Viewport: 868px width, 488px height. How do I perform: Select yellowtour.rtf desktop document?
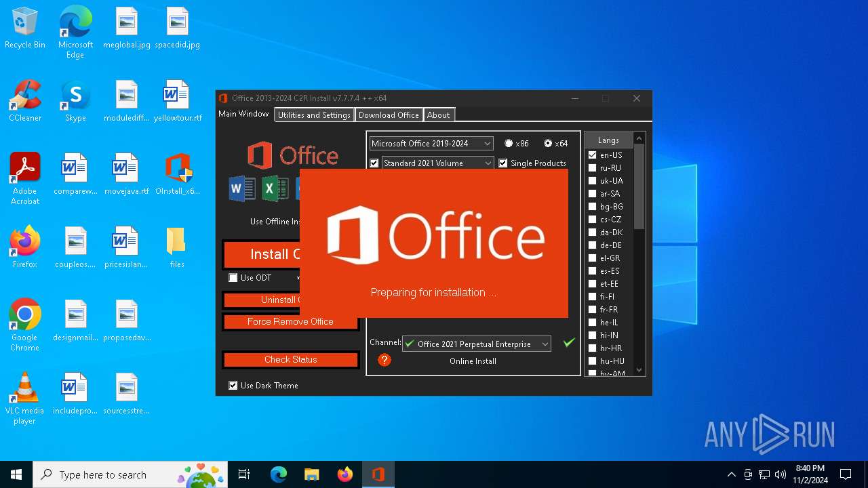pyautogui.click(x=177, y=101)
